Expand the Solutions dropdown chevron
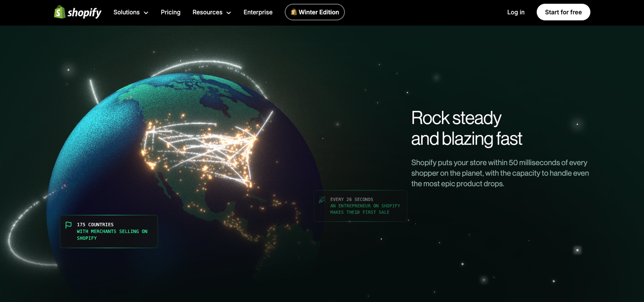 click(146, 13)
